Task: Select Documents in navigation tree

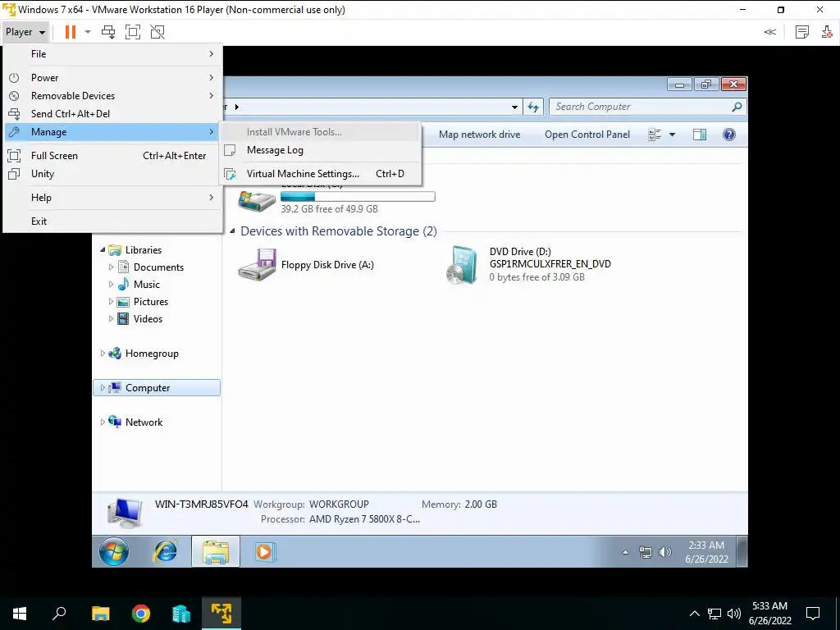Action: [158, 267]
